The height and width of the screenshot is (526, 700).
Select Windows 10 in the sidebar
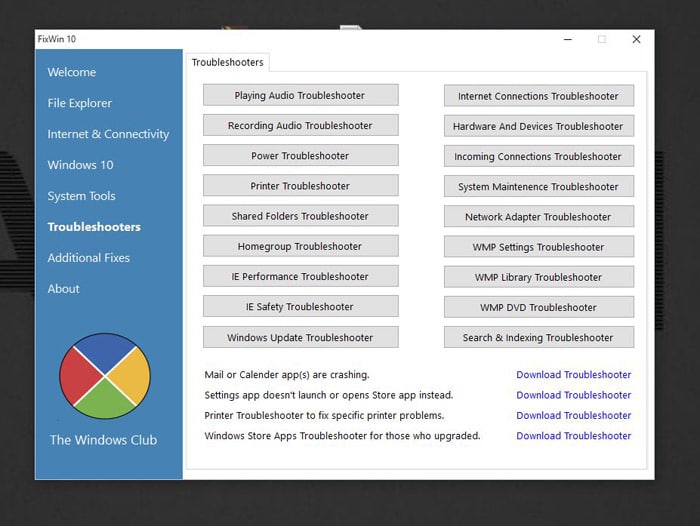80,165
